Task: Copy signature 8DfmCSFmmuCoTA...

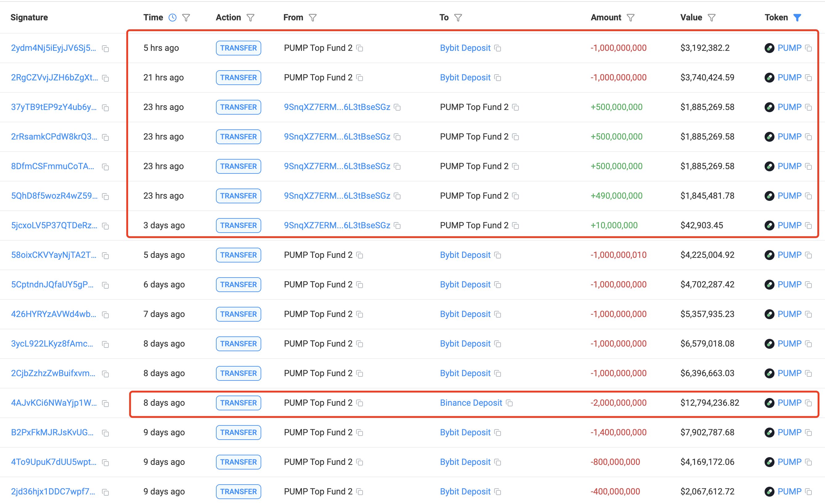Action: pyautogui.click(x=105, y=167)
